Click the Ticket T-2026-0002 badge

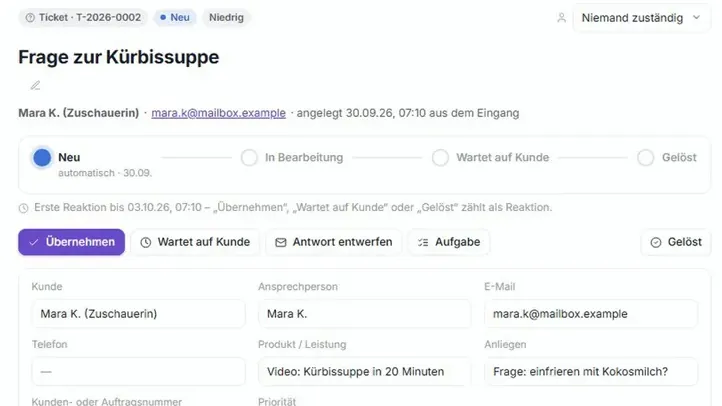click(83, 17)
